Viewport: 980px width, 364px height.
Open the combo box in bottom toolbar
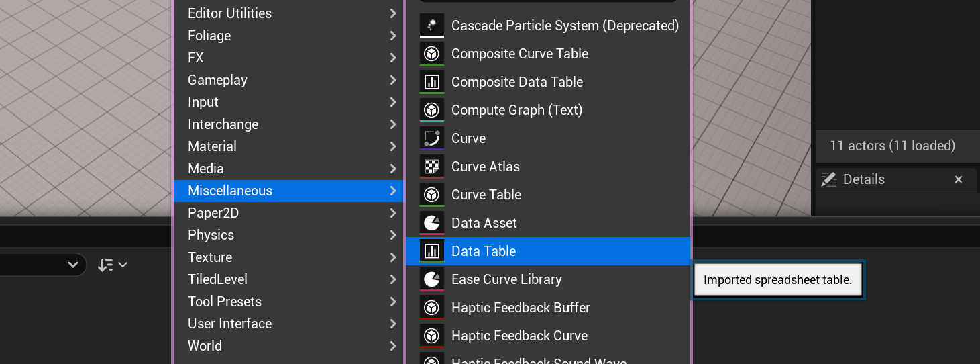(72, 265)
